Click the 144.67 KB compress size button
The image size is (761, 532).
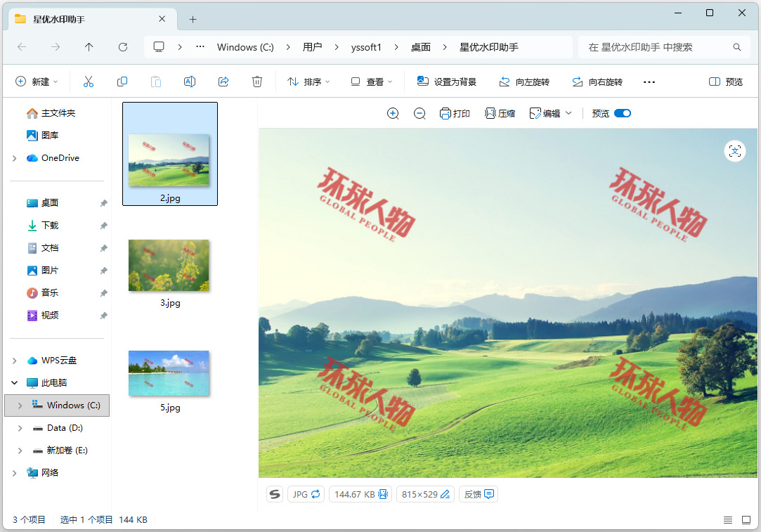coord(360,494)
